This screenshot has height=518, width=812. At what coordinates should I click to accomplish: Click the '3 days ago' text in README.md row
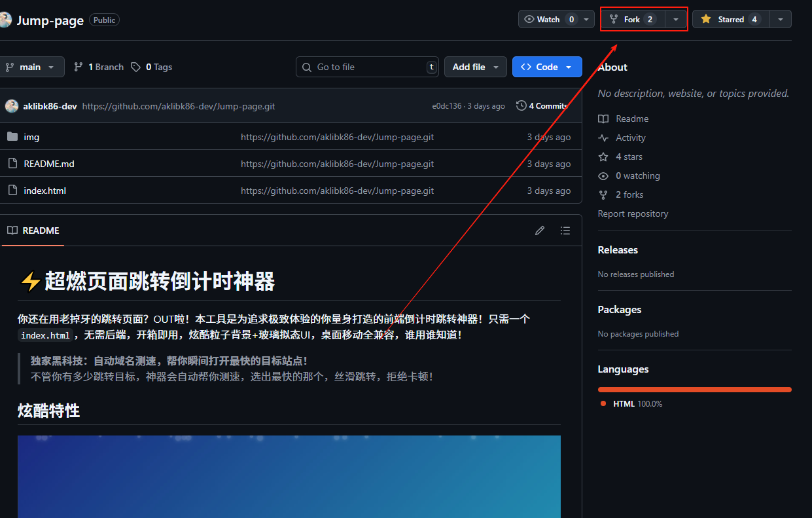coord(549,164)
